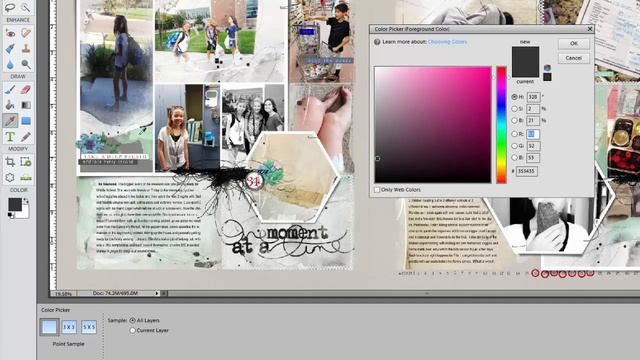Select the S (saturation) radio button

point(514,109)
